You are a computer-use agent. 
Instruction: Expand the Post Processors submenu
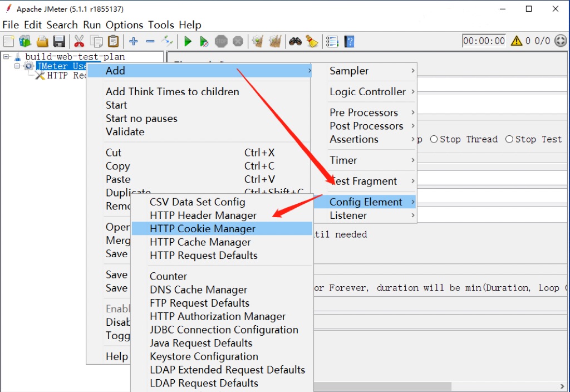click(372, 126)
